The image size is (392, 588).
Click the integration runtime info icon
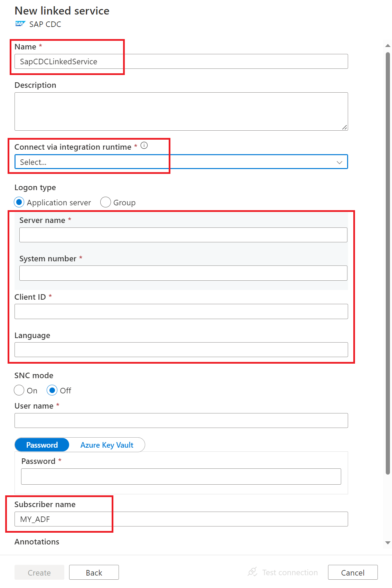pos(144,146)
